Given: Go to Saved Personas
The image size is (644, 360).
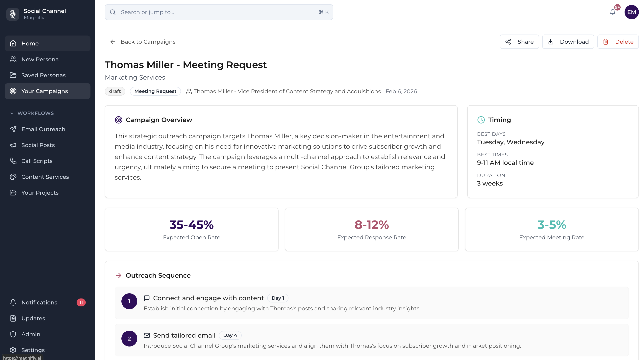Looking at the screenshot, I should pos(43,75).
